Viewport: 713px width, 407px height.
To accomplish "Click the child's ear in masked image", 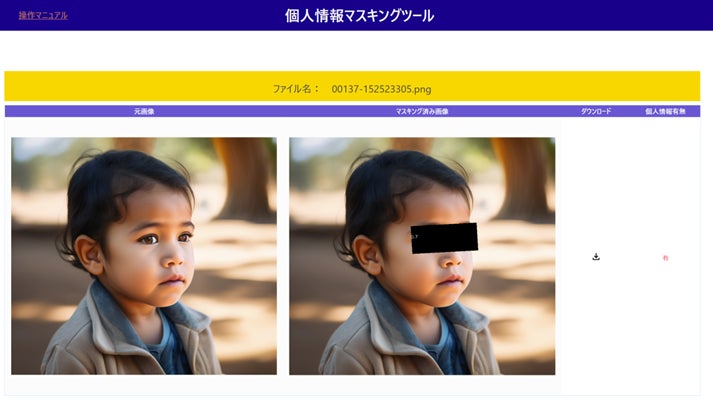I will [367, 255].
